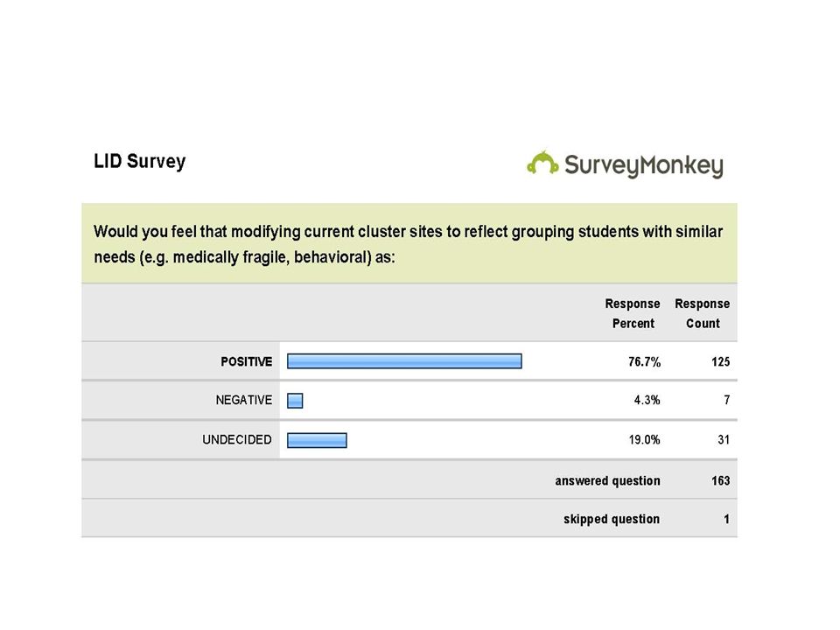Screen dimensions: 840x630
Task: Click the skipped question label
Action: pyautogui.click(x=612, y=519)
